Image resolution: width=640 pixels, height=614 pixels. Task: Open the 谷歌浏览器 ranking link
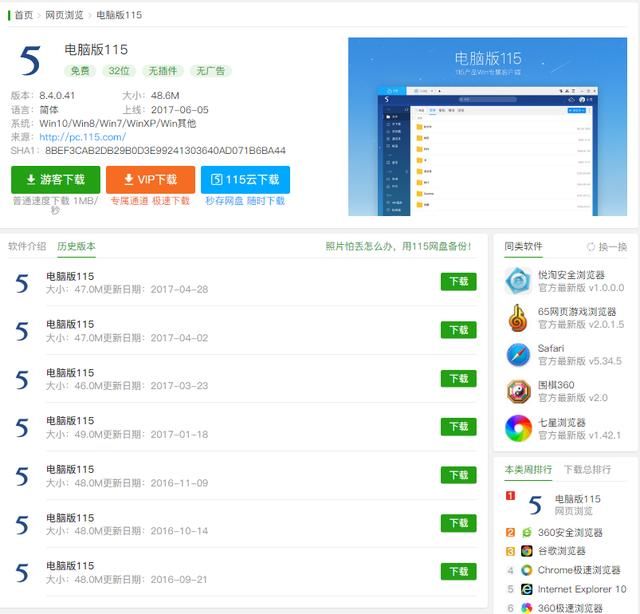click(562, 551)
